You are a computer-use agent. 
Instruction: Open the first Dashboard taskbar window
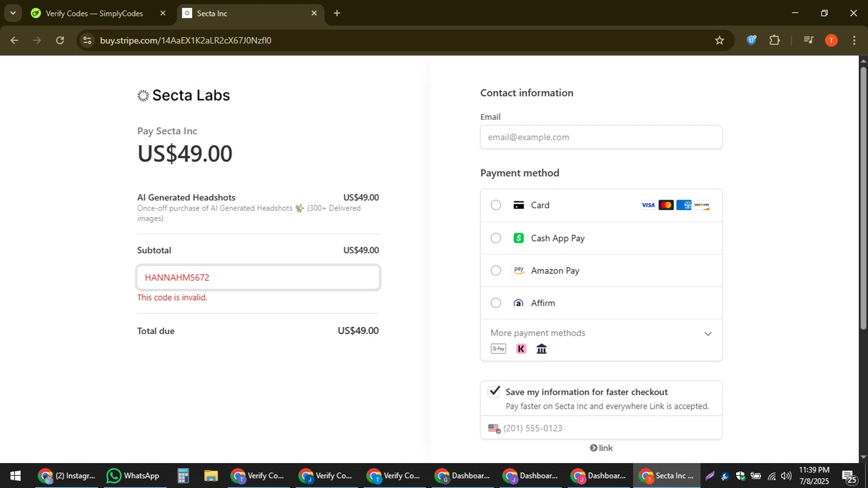[462, 476]
